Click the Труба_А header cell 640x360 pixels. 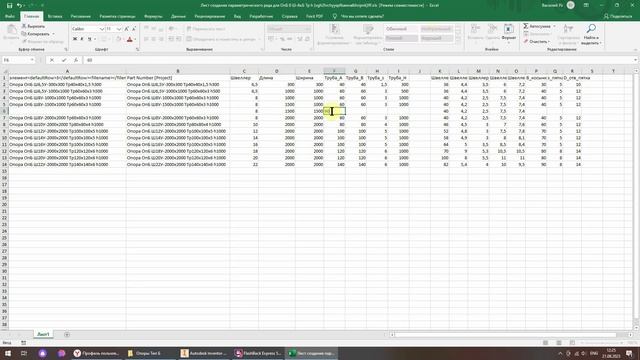click(x=334, y=78)
